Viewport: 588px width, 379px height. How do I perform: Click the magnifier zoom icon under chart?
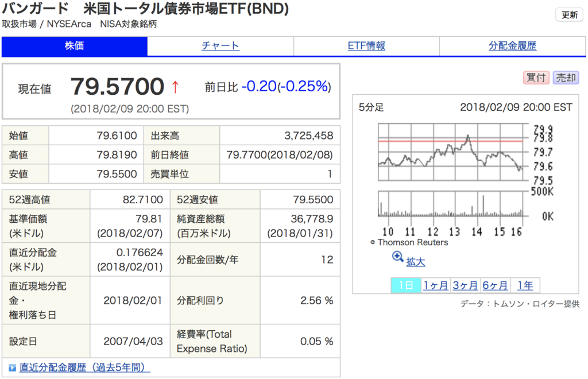[397, 257]
